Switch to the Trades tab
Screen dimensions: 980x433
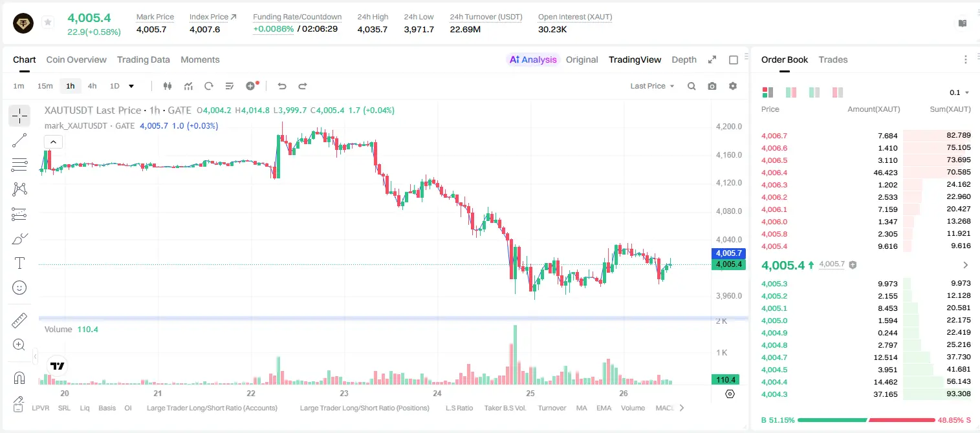tap(833, 59)
